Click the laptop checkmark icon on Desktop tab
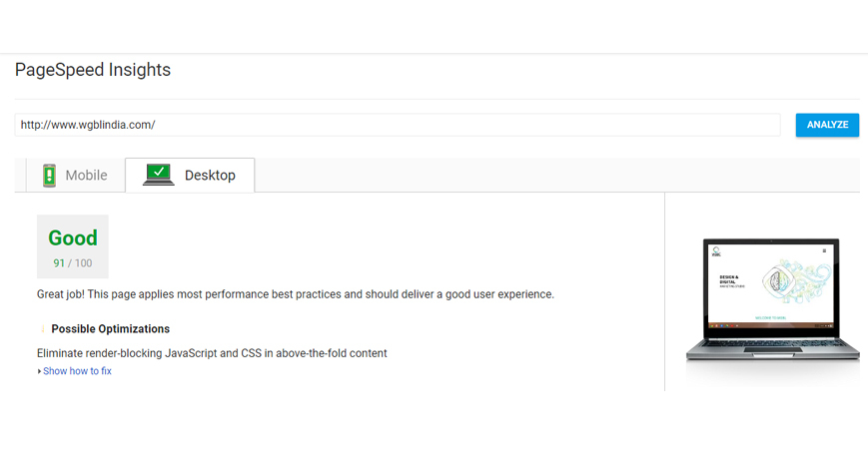The height and width of the screenshot is (452, 868). 159,175
